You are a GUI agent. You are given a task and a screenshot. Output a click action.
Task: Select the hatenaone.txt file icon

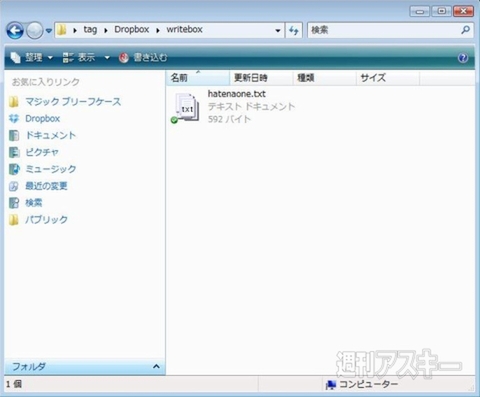click(x=185, y=108)
